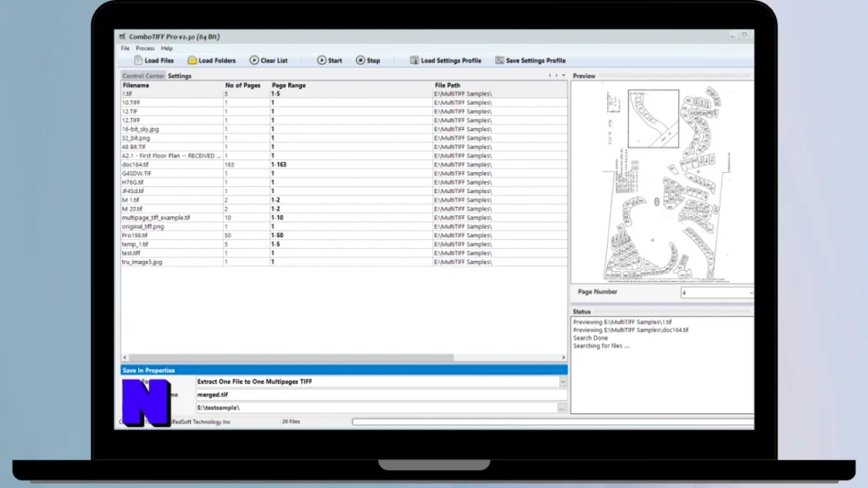
Task: Click the merged.tif filename field
Action: point(381,395)
